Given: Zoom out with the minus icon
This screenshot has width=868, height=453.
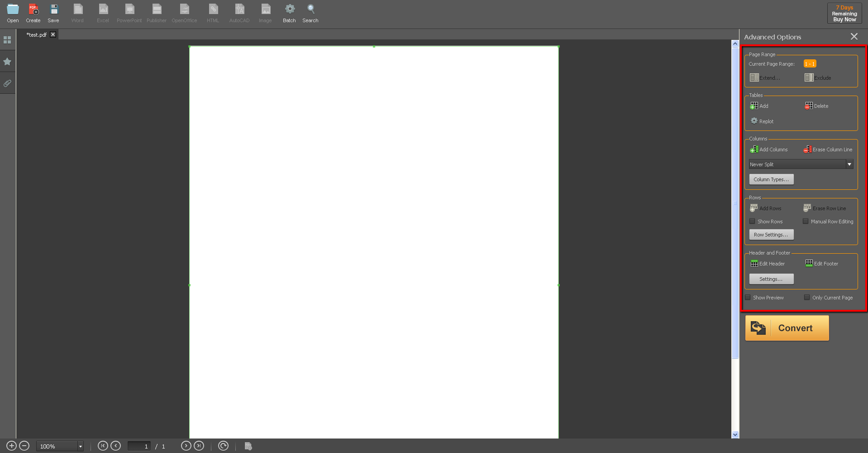Looking at the screenshot, I should pyautogui.click(x=24, y=446).
